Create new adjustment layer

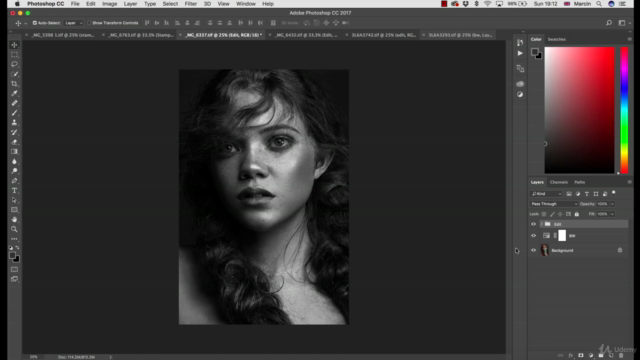coord(591,356)
